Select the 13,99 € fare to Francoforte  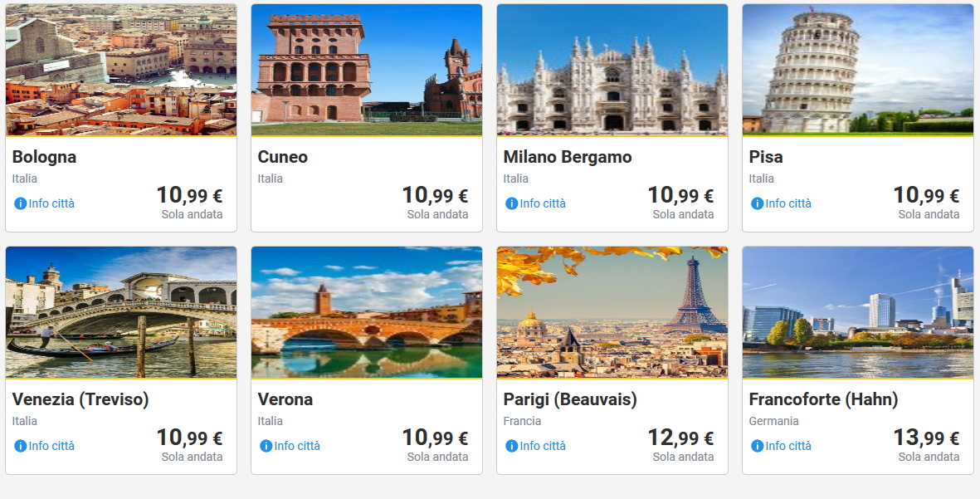(926, 438)
